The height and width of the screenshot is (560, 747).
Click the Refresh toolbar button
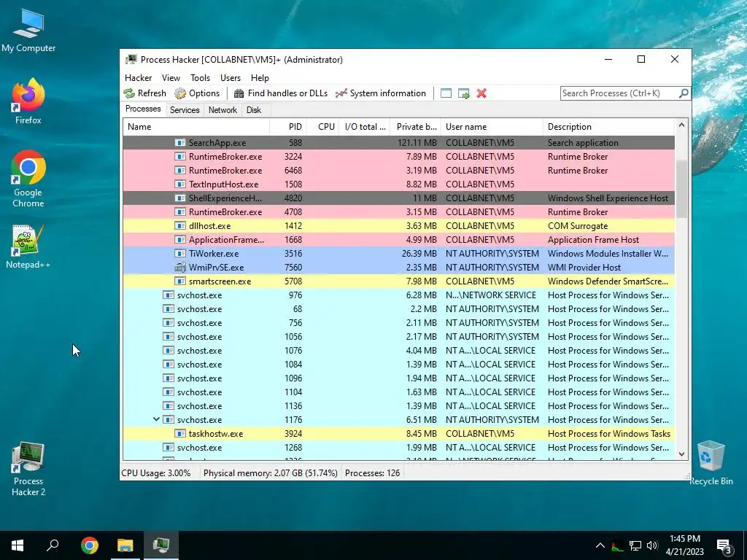coord(145,93)
